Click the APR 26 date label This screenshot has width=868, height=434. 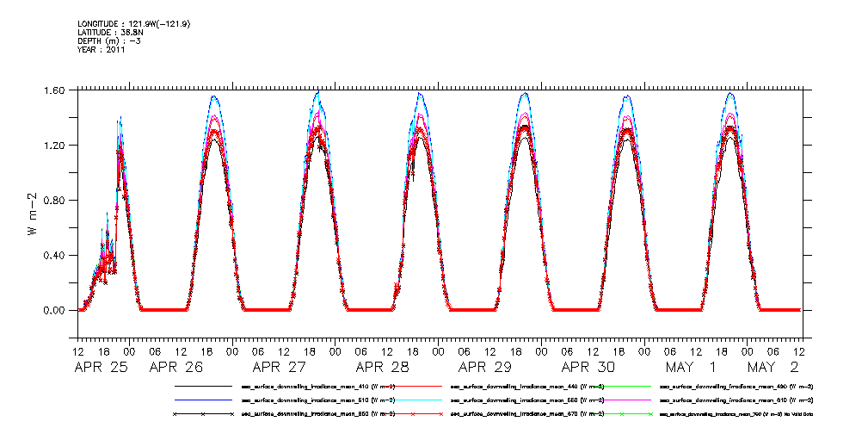click(x=176, y=367)
